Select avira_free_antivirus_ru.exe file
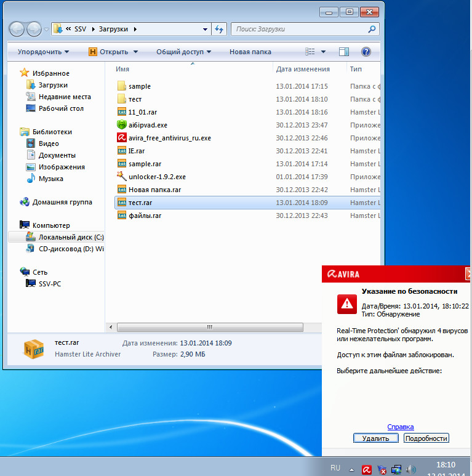The height and width of the screenshot is (476, 472). pos(169,138)
